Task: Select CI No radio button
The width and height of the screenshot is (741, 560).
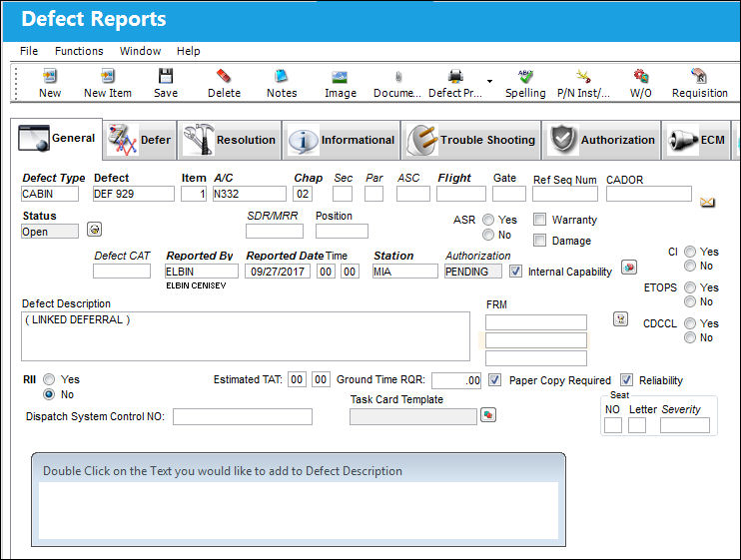Action: coord(690,266)
